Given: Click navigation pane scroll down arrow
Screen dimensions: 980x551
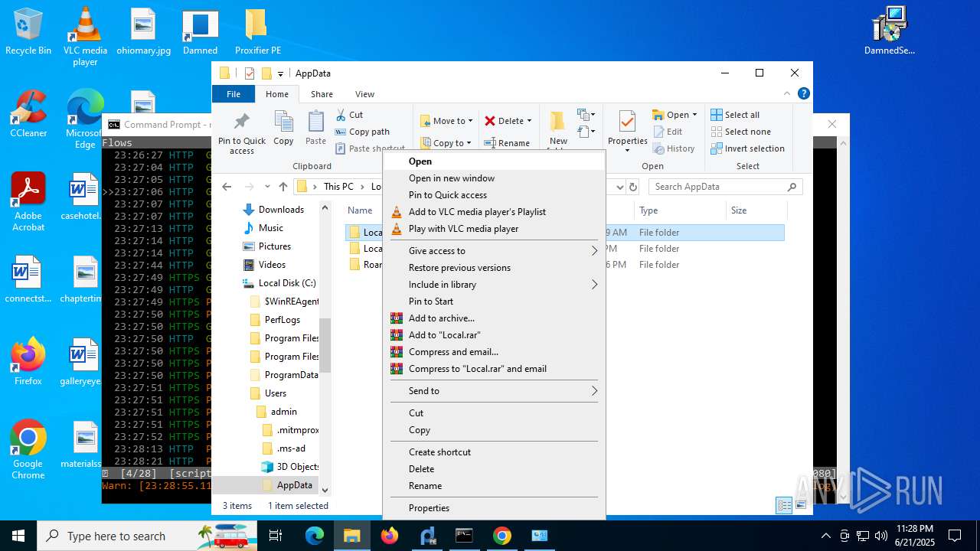Looking at the screenshot, I should [325, 490].
